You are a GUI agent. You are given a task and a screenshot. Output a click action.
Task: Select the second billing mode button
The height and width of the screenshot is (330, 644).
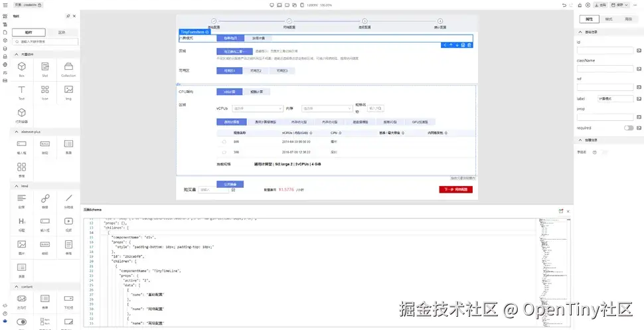[x=258, y=39]
